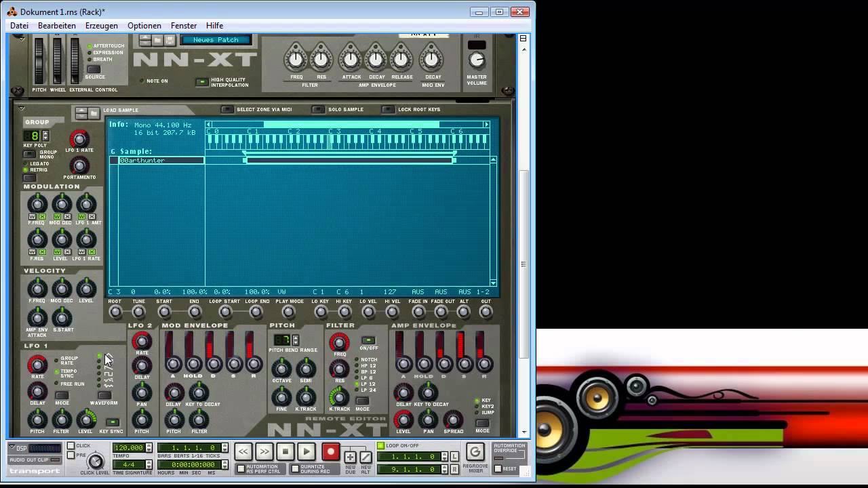
Task: Click the Filter Freq knob in top panel
Action: click(x=296, y=60)
